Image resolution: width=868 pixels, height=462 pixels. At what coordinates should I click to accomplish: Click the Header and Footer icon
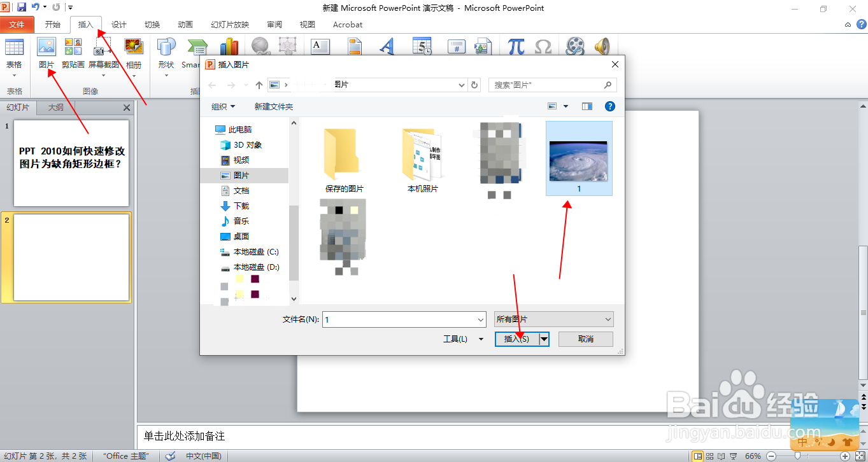coord(355,47)
